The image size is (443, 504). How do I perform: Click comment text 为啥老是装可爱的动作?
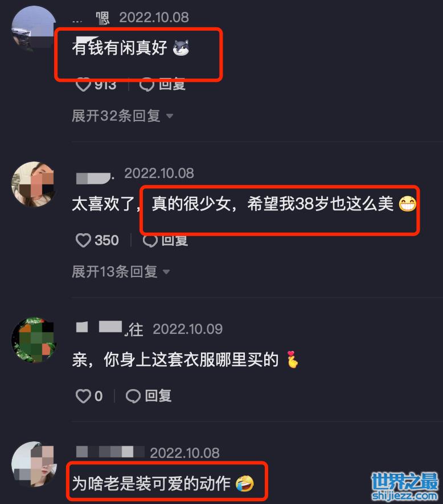[151, 483]
